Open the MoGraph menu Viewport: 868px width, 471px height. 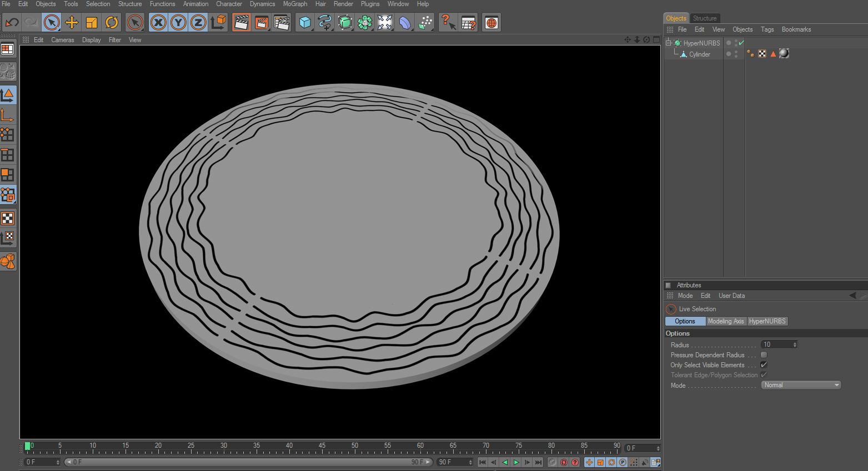pyautogui.click(x=294, y=4)
